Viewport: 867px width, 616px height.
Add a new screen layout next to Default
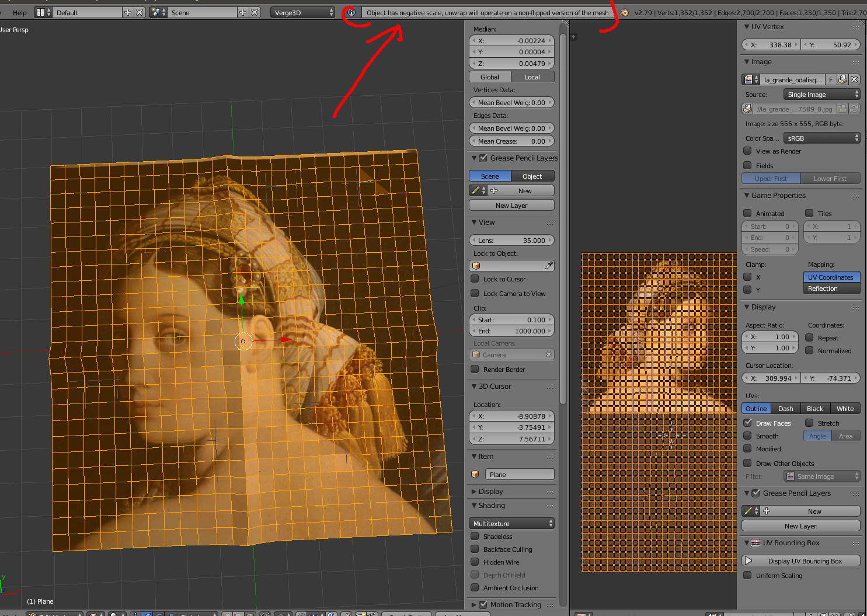coord(128,12)
